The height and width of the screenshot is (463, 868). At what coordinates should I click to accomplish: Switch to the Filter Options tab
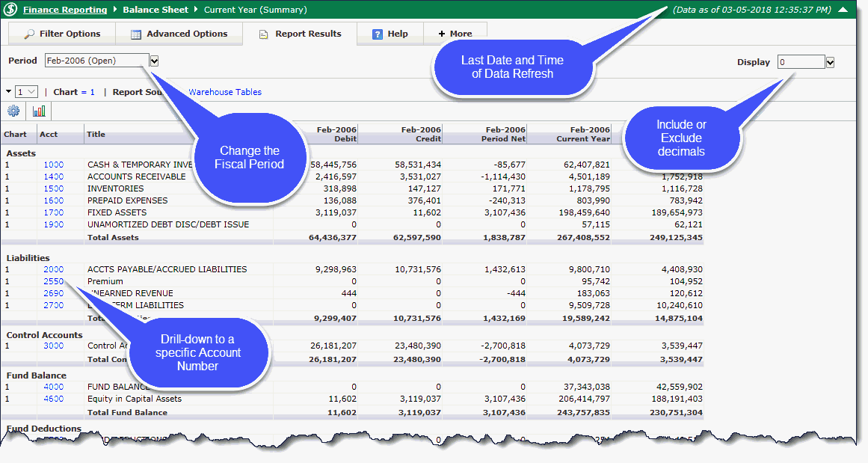click(x=62, y=34)
